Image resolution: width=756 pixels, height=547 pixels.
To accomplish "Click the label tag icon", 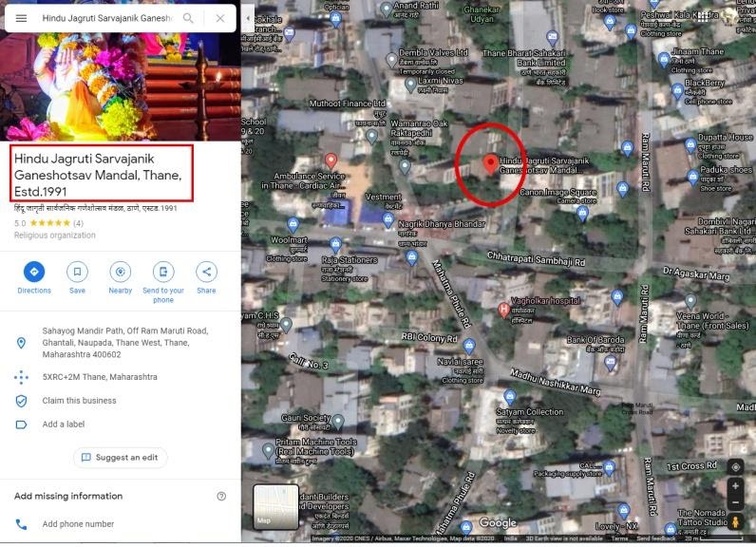I will (x=21, y=424).
